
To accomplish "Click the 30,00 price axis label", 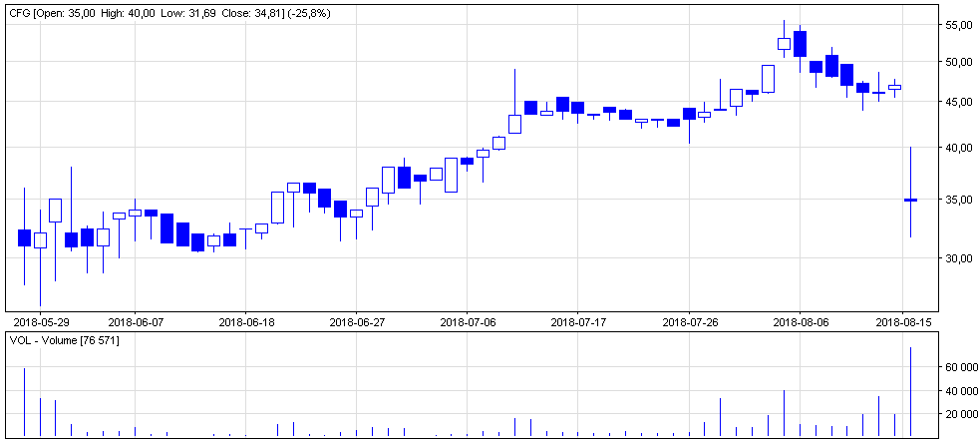I will [x=959, y=258].
